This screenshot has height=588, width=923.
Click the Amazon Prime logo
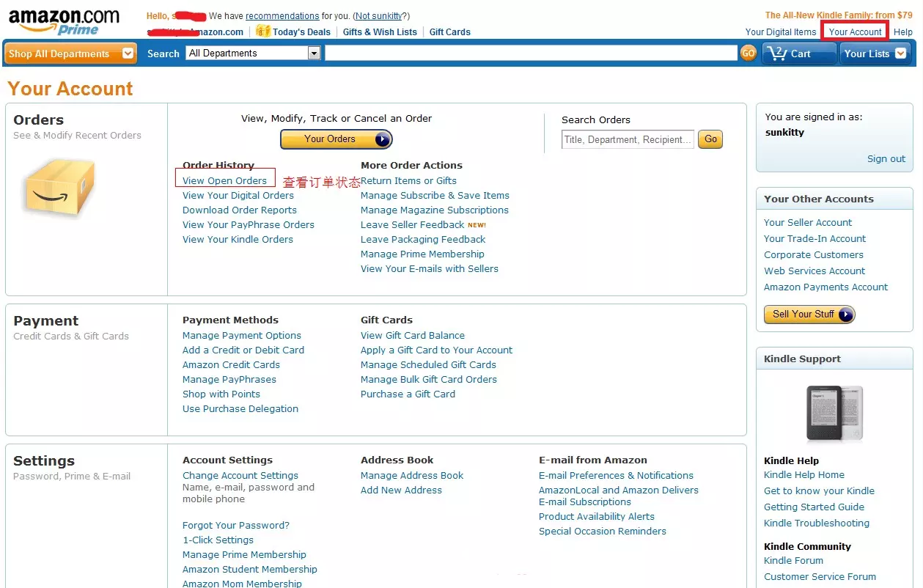pyautogui.click(x=64, y=21)
